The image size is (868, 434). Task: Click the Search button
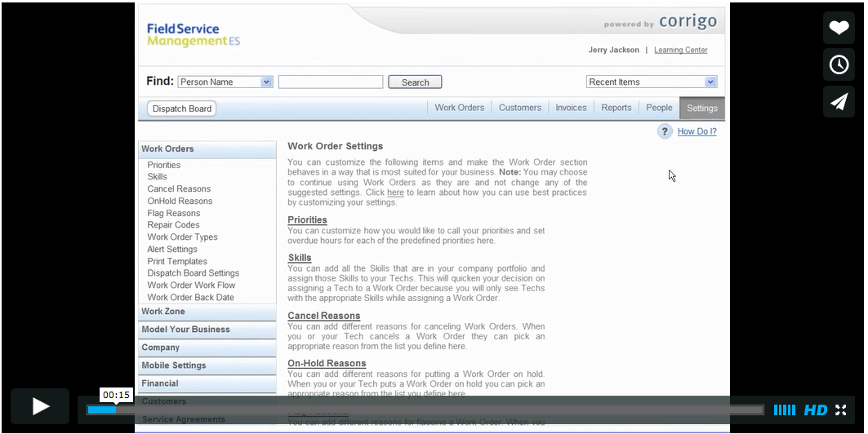415,82
